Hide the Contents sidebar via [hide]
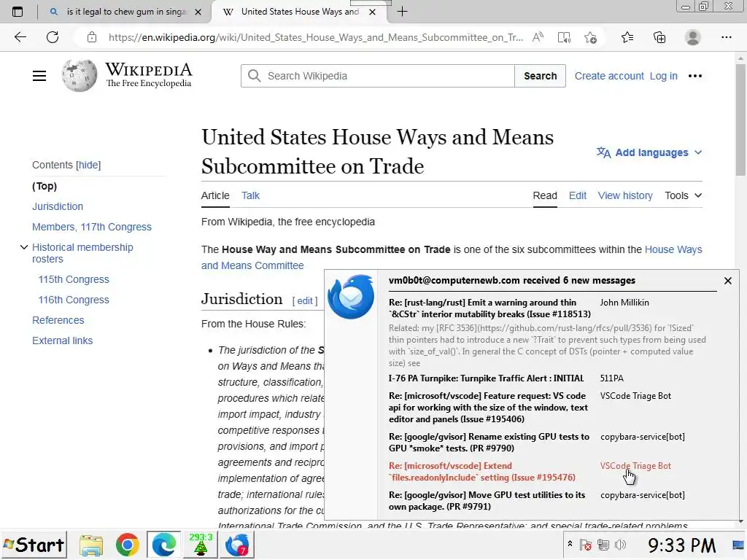The height and width of the screenshot is (560, 747). pyautogui.click(x=88, y=165)
